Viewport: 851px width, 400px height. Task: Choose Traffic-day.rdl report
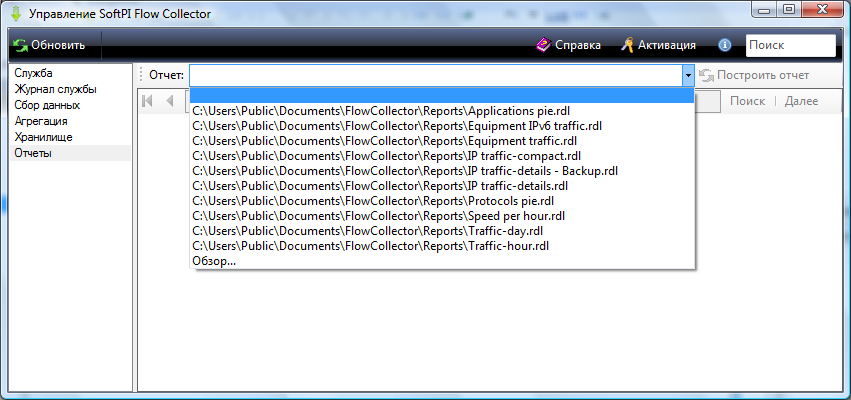442,231
